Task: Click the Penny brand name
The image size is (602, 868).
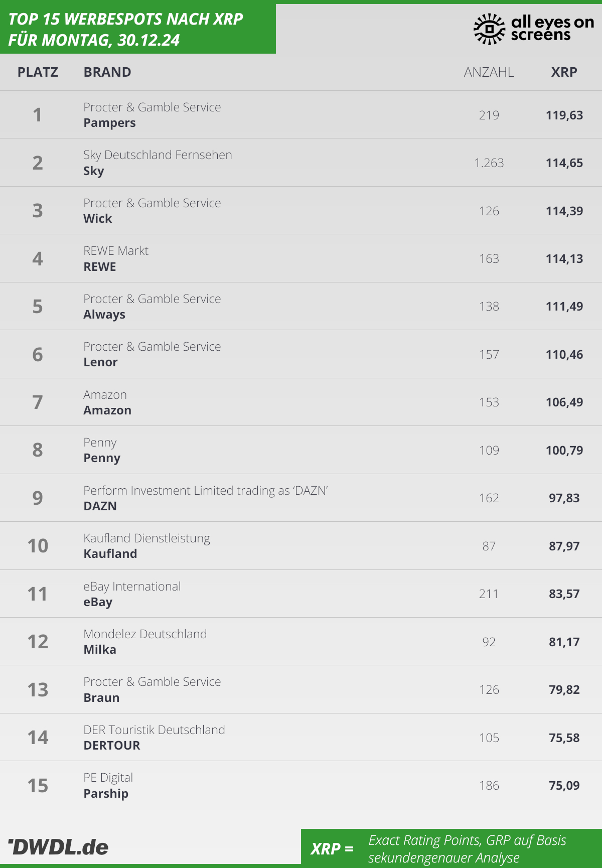Action: point(102,458)
